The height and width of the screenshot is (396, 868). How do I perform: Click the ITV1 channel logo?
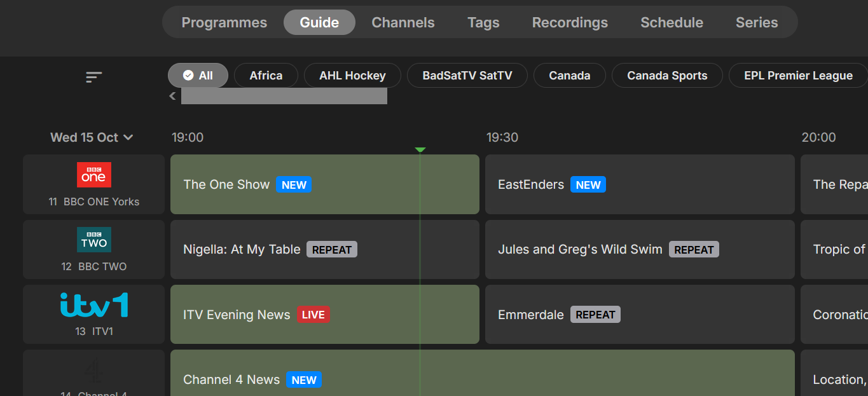click(94, 305)
